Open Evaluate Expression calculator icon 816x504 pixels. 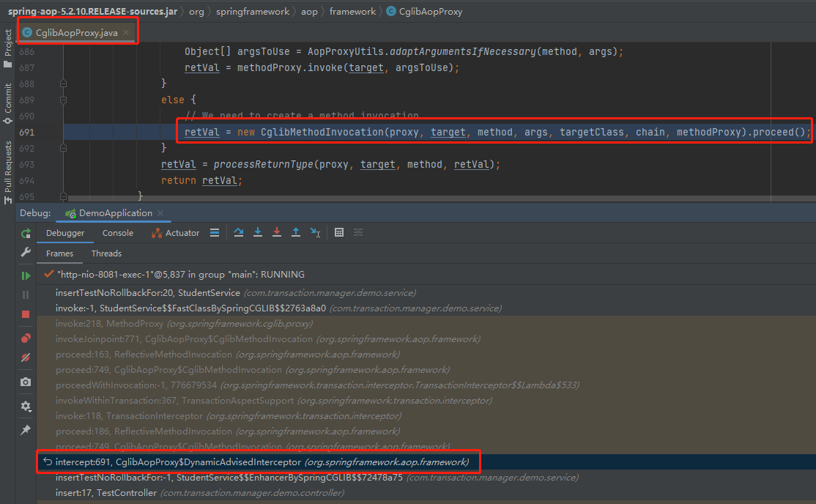tap(339, 233)
